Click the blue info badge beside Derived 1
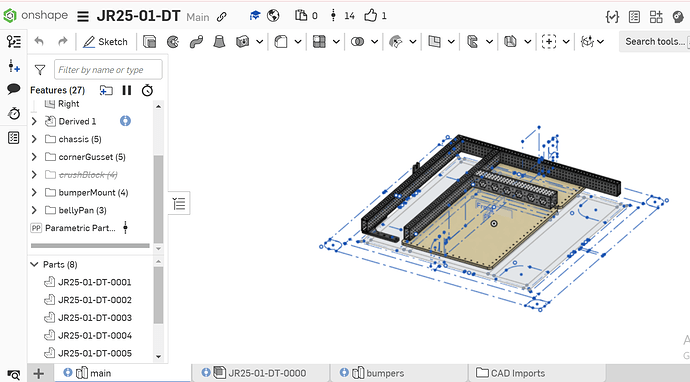Viewport: 690px width, 382px height. (125, 121)
